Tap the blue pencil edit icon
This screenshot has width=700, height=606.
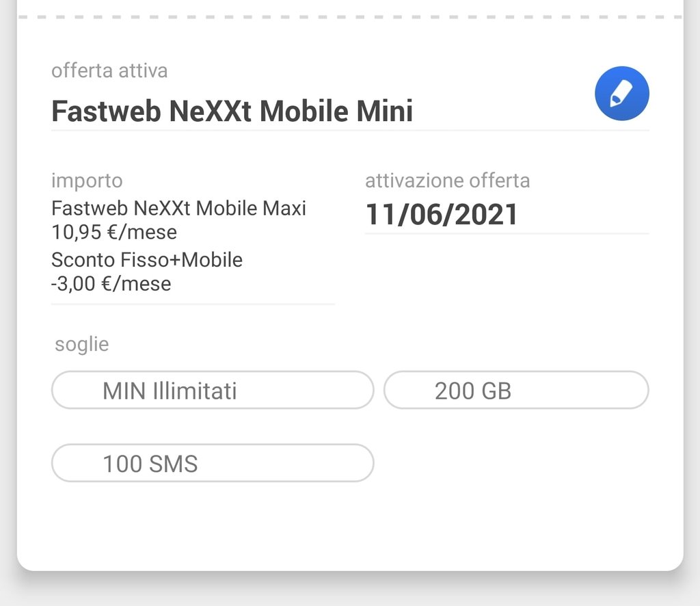point(621,94)
